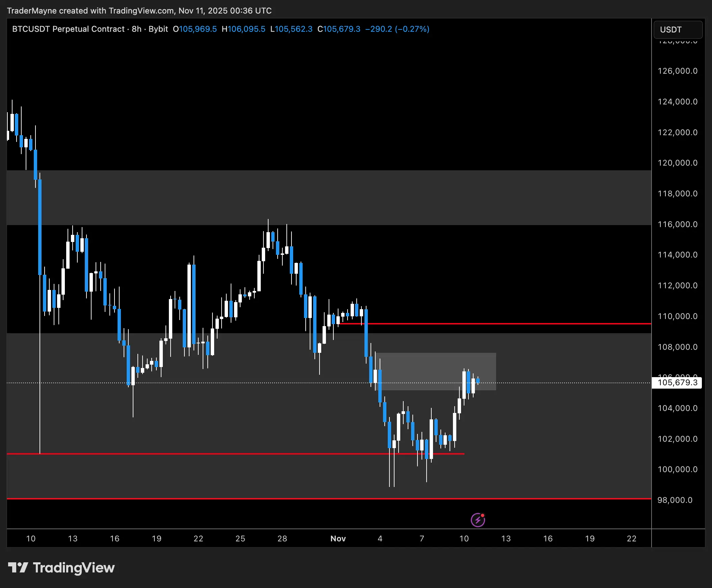Viewport: 712px width, 588px height.
Task: Click the purple lightning event icon
Action: click(x=478, y=520)
